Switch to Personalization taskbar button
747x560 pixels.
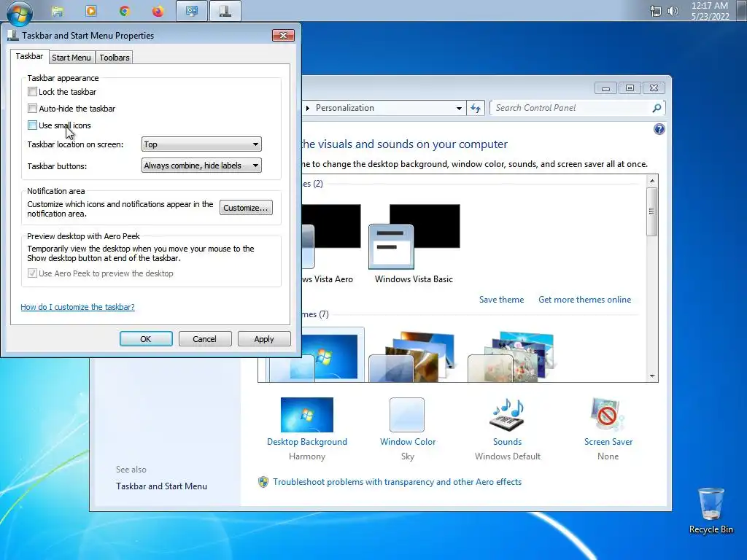pyautogui.click(x=192, y=11)
